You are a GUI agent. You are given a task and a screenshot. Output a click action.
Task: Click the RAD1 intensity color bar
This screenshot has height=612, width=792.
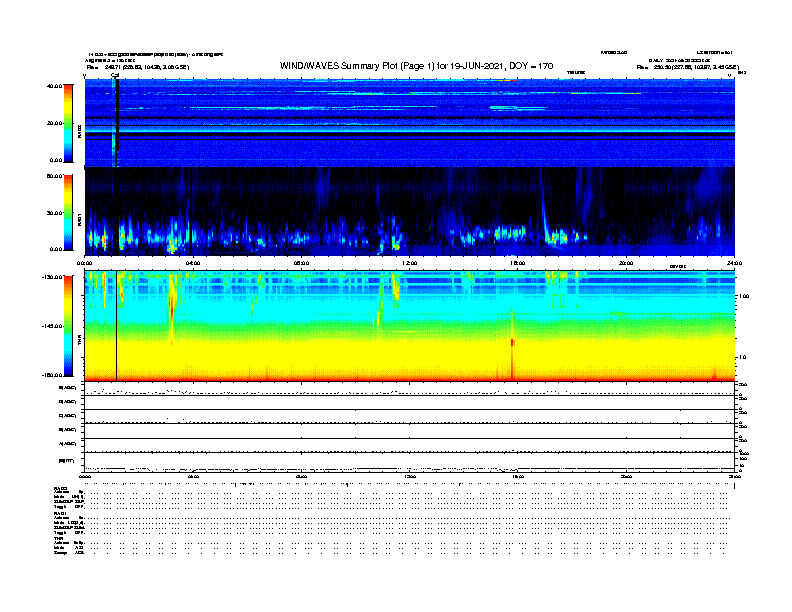[68, 213]
